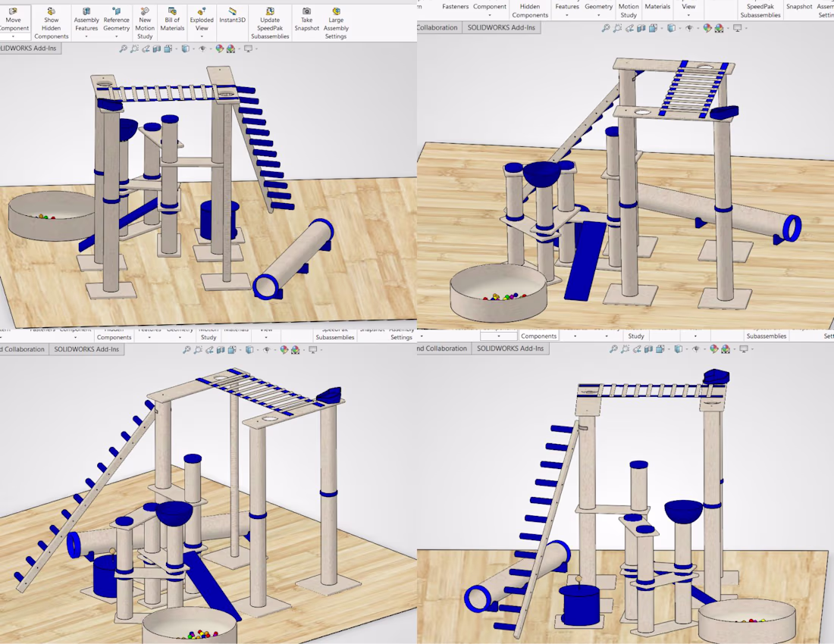Click Apply Scene icon in top-left view toolbar

point(230,49)
